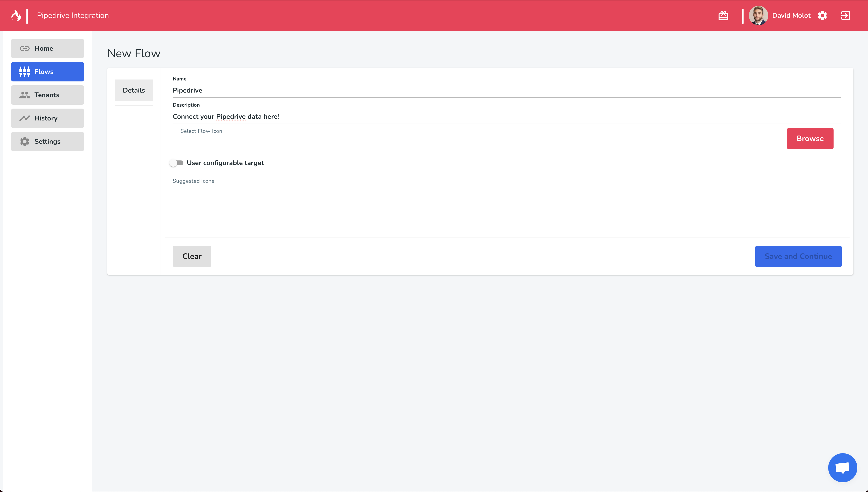Open Flows in the sidebar
This screenshot has height=492, width=868.
pyautogui.click(x=47, y=72)
